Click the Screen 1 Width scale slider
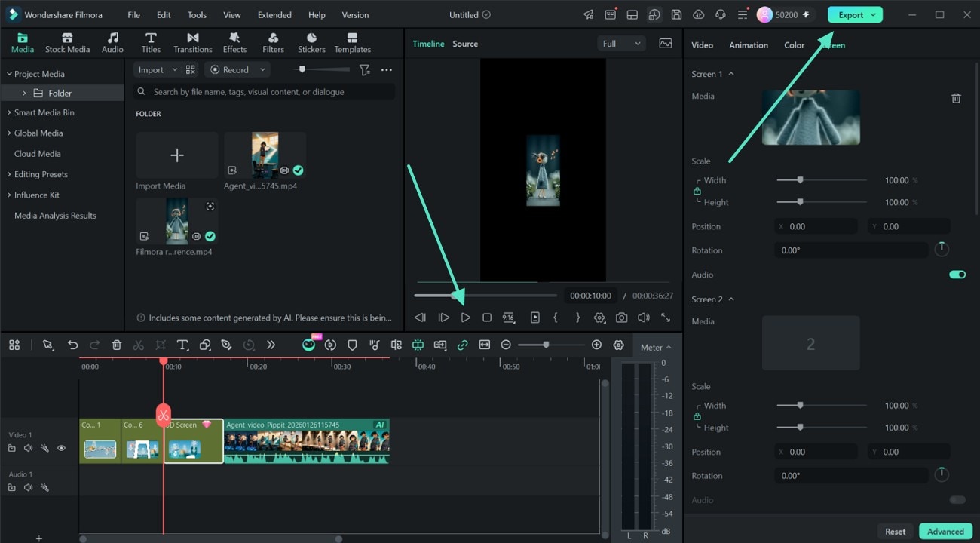980x543 pixels. coord(822,180)
